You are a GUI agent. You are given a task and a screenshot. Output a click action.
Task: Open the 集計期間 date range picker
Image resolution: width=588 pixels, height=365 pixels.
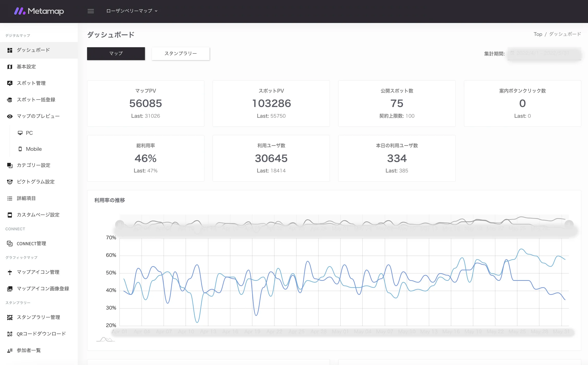point(544,53)
